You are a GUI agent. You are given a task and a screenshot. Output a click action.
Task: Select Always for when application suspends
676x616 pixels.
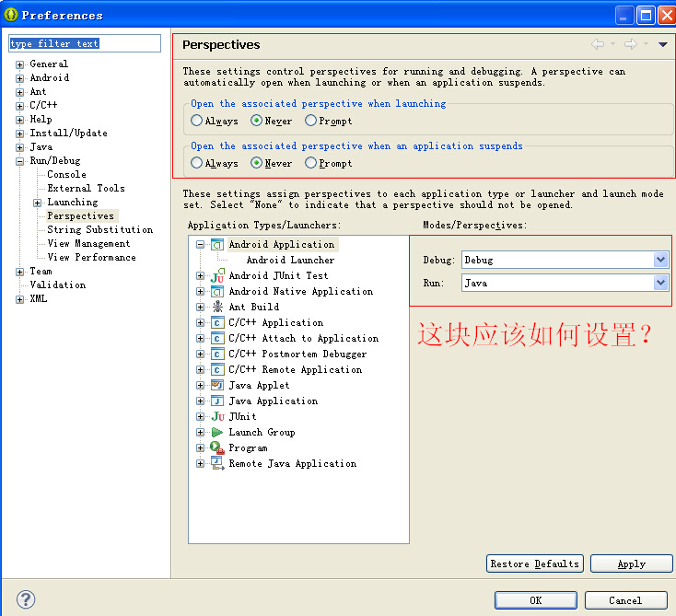click(215, 163)
